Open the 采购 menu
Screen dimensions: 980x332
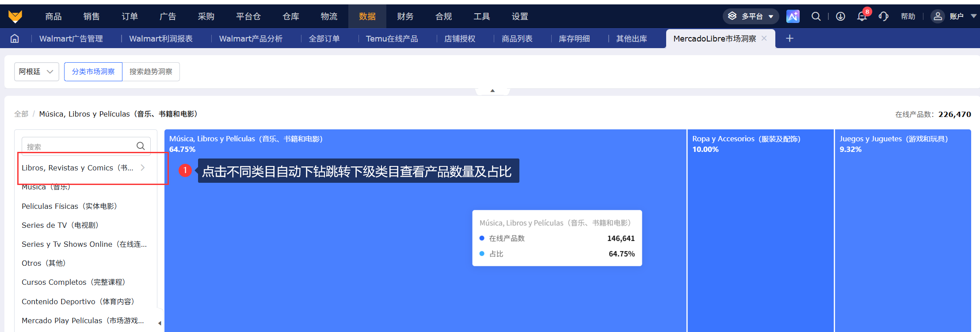206,16
